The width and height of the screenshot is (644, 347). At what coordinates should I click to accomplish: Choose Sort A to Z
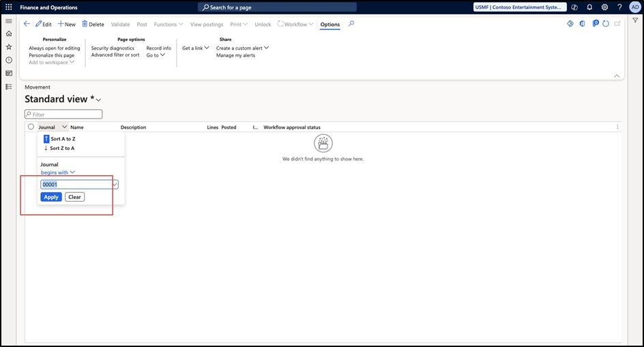pyautogui.click(x=62, y=138)
